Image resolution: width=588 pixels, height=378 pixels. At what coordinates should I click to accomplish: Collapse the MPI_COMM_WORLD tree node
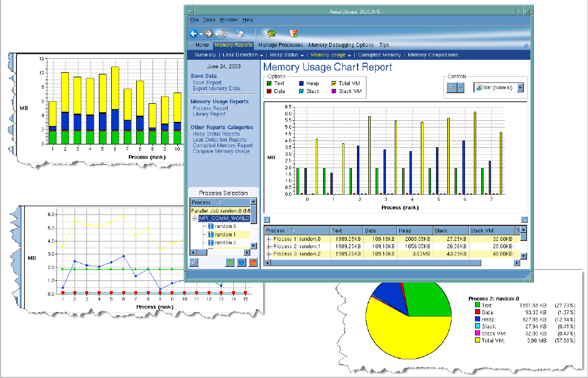click(195, 218)
